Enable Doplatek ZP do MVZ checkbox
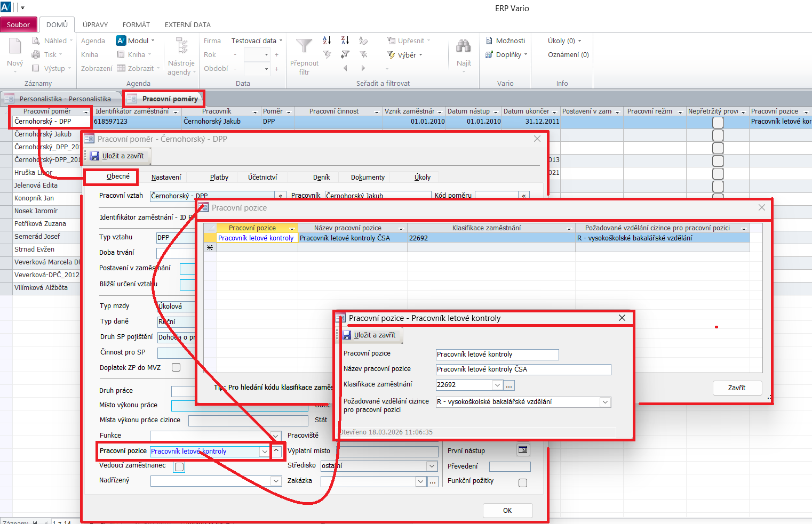The height and width of the screenshot is (524, 812). coord(176,367)
